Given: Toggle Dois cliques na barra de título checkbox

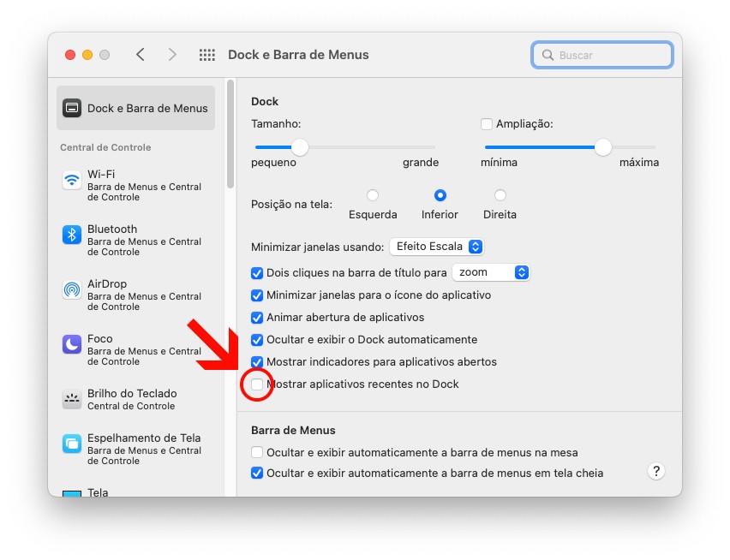Looking at the screenshot, I should click(257, 273).
